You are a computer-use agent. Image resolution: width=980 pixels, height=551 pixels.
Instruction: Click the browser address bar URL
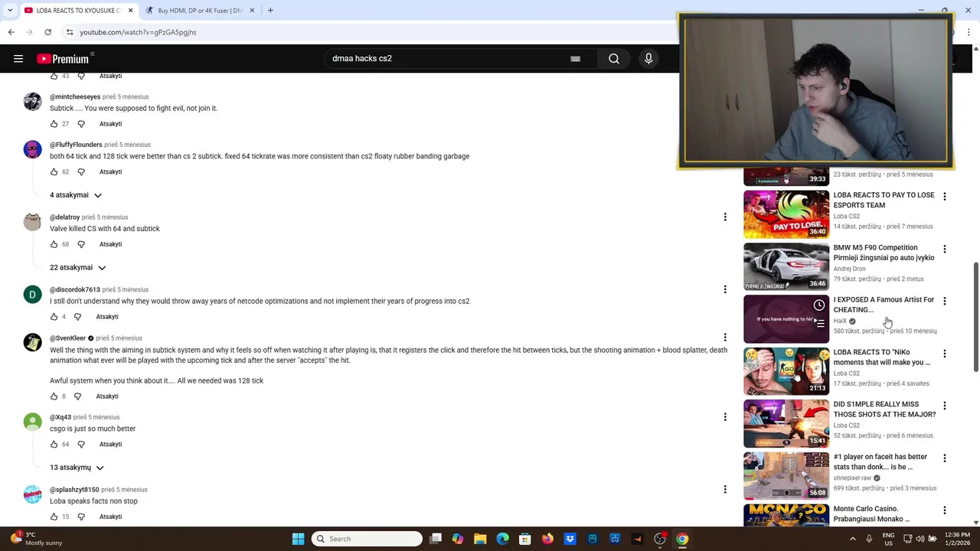(x=138, y=32)
